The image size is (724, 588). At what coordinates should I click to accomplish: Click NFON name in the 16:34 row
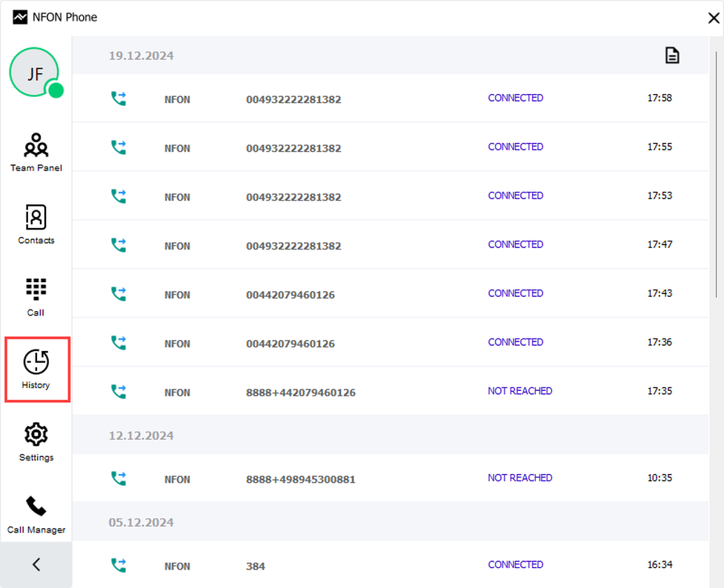pyautogui.click(x=177, y=567)
